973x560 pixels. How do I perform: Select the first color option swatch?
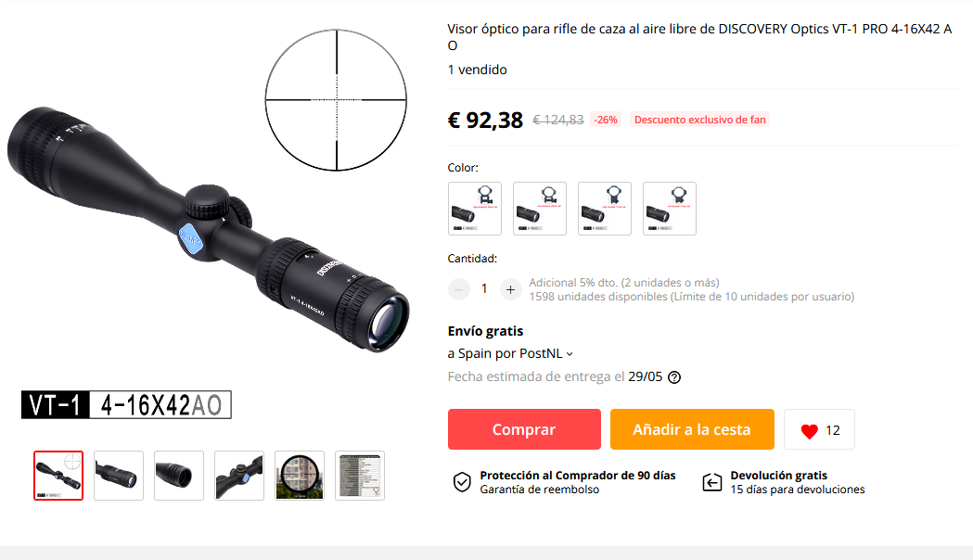click(x=475, y=209)
